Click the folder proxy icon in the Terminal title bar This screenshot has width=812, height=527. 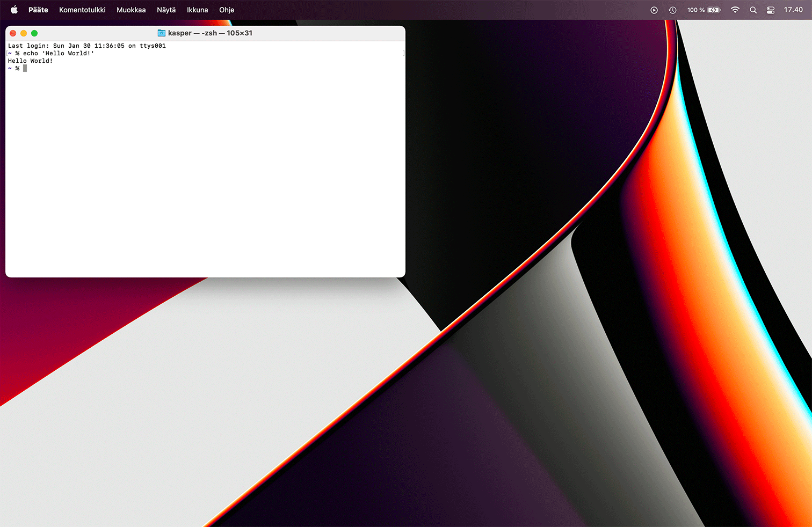[161, 33]
